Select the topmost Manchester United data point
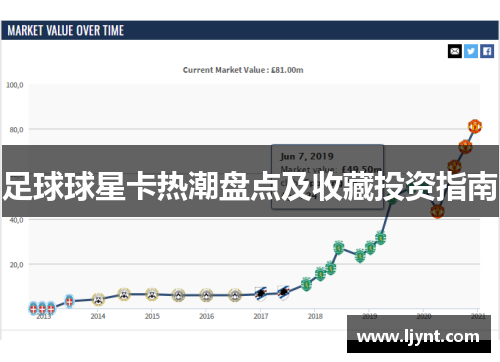The image size is (500, 362). [475, 126]
